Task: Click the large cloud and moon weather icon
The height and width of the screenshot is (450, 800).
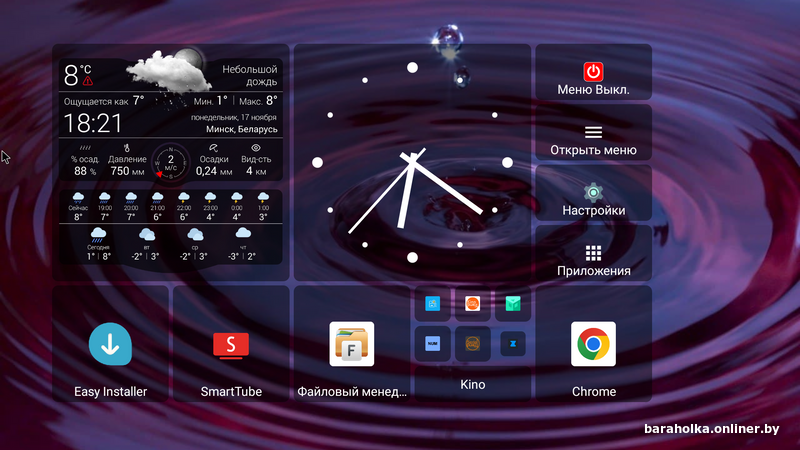Action: (x=167, y=71)
